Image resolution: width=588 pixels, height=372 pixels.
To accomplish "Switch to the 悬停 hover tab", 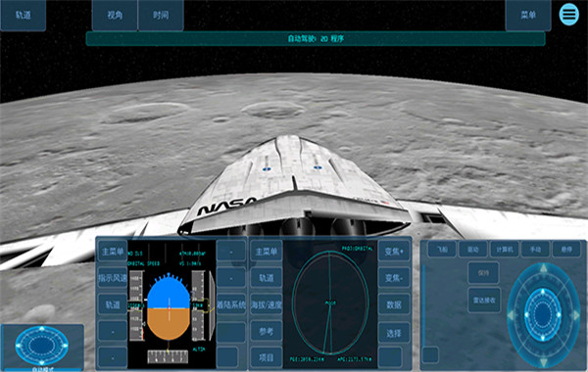I will coord(566,249).
